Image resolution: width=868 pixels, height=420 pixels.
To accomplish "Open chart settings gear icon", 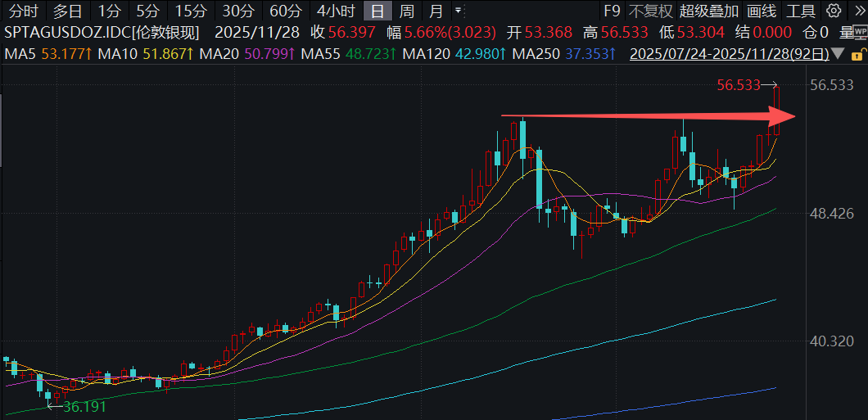I will (833, 11).
